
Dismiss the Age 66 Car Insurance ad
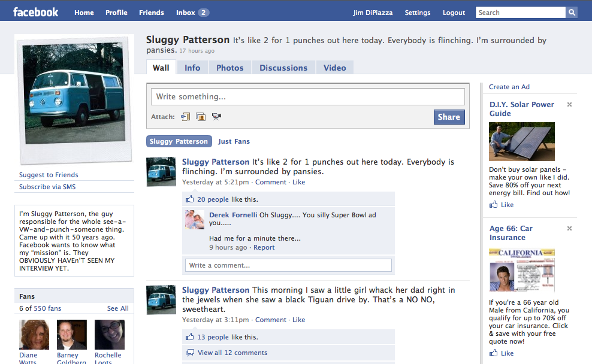569,228
